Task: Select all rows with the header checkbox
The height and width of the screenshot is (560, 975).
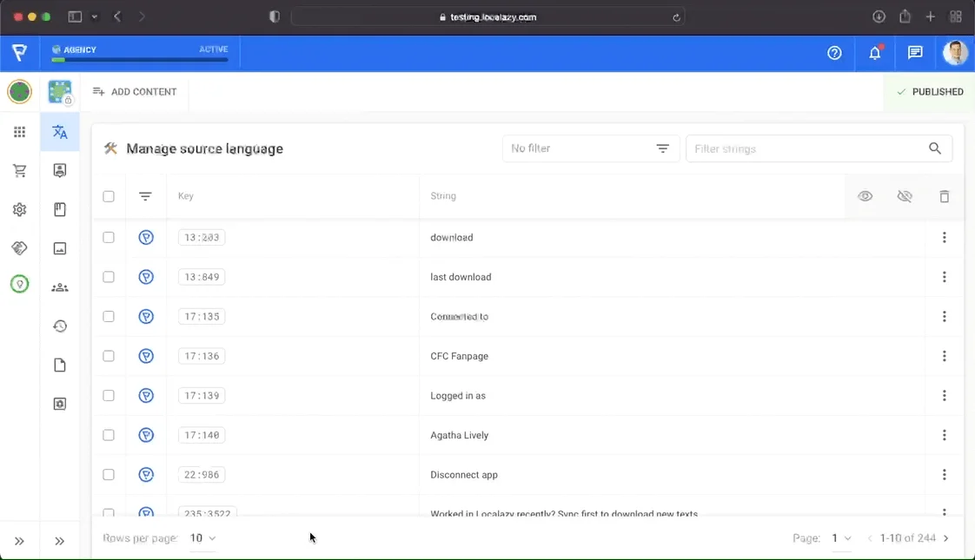Action: [109, 196]
